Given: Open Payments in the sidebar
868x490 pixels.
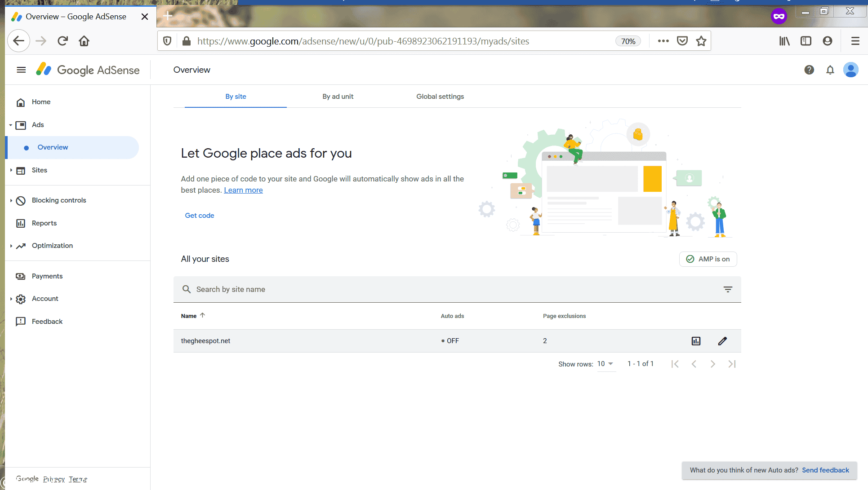Looking at the screenshot, I should [47, 276].
